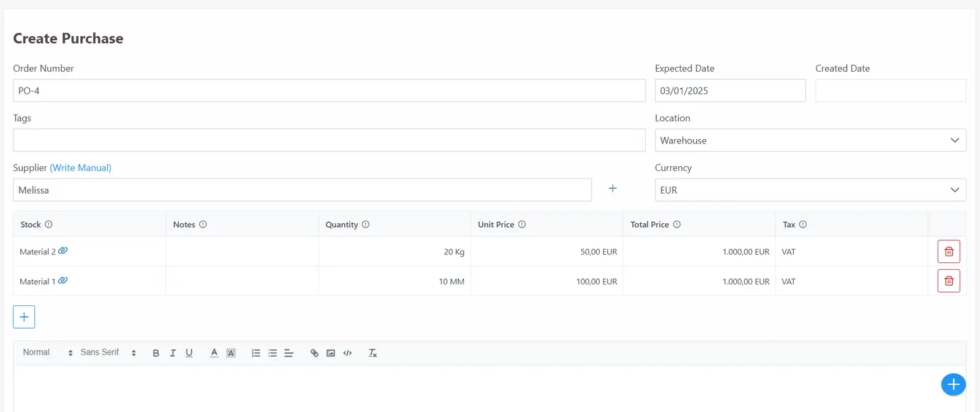Show info about the Total Price column

[677, 224]
